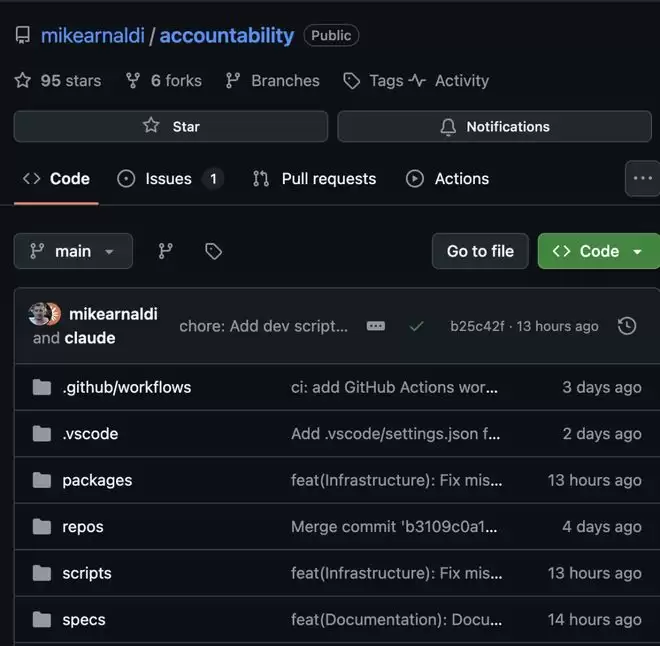The width and height of the screenshot is (660, 646).
Task: Open the three-dot overflow menu in tabs
Action: 642,179
